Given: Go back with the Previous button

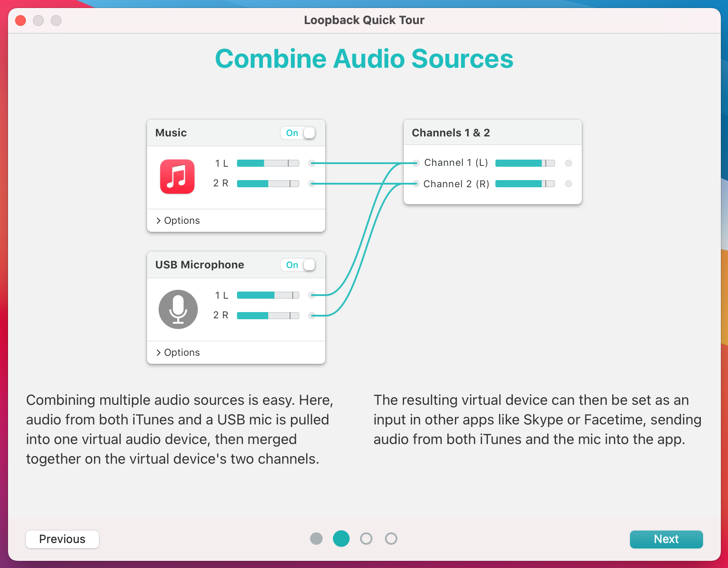Looking at the screenshot, I should pyautogui.click(x=62, y=539).
